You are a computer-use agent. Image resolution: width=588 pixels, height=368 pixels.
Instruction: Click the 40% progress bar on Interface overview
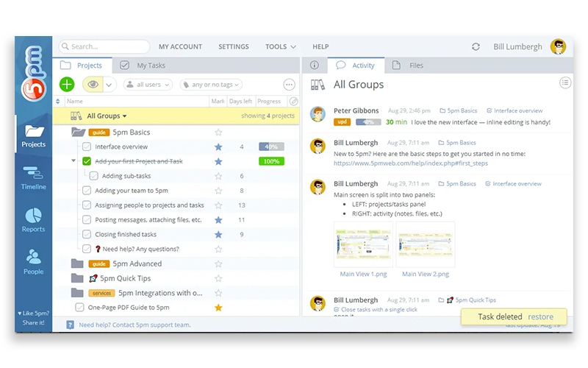[271, 147]
